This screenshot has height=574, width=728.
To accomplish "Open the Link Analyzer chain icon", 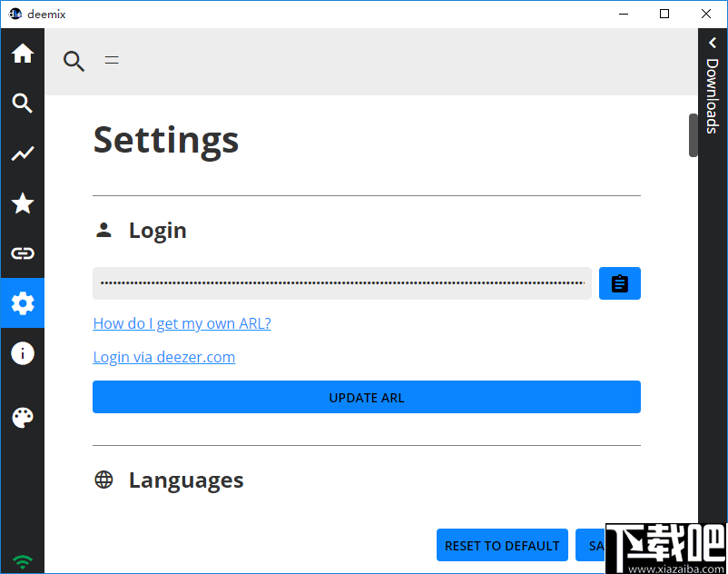I will (23, 253).
